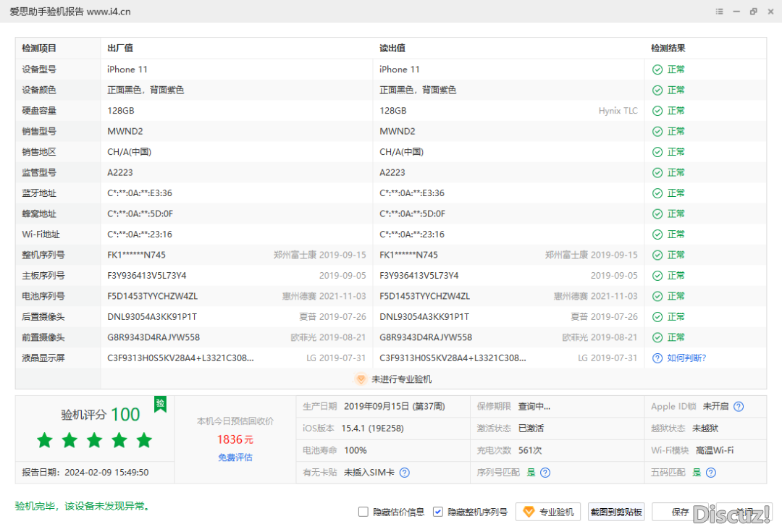Screen dimensions: 782x532
Task: Click the 检测结果 column header
Action: coord(668,48)
